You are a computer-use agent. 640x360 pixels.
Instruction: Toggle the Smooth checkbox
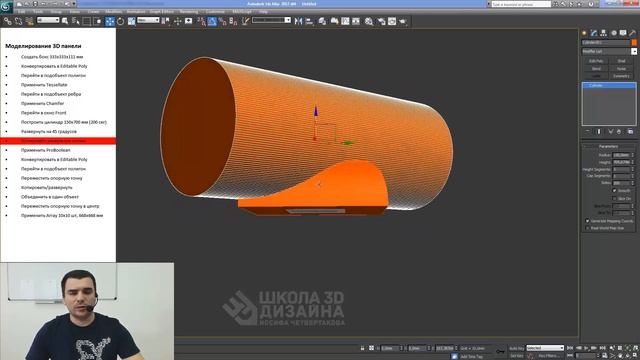pos(614,191)
